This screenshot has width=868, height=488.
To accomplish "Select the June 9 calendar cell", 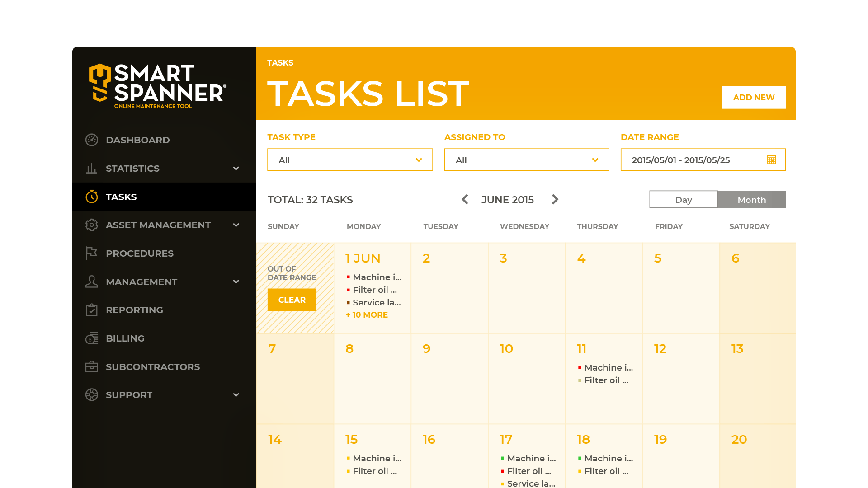I will click(449, 379).
